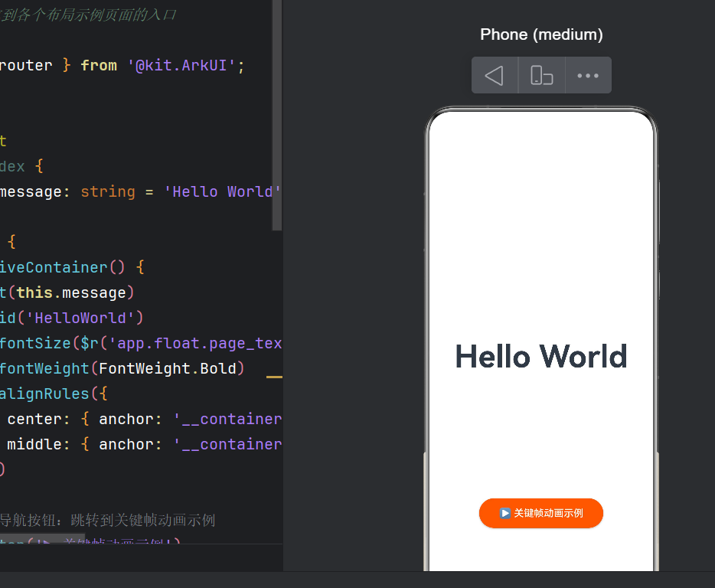715x588 pixels.
Task: Click the 'app.float.page_tex' resource string
Action: coord(195,344)
